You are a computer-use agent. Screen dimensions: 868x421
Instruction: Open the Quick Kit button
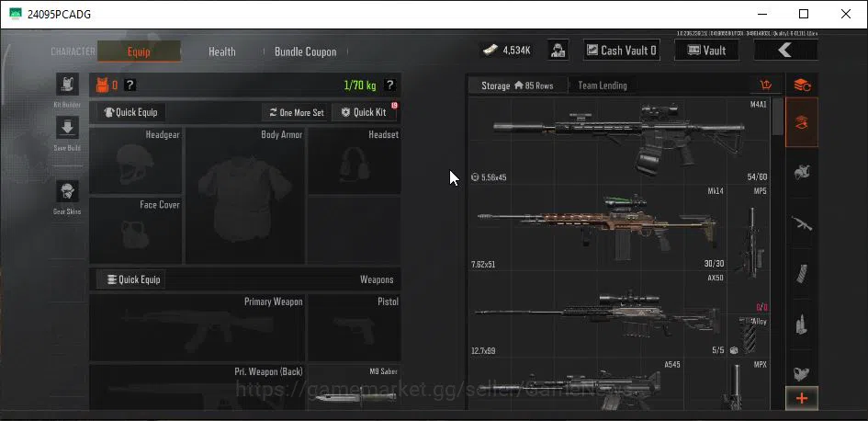pos(365,112)
